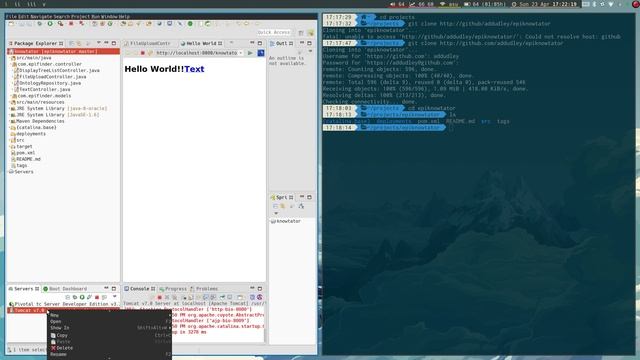Image resolution: width=640 pixels, height=360 pixels.
Task: Click Collapse All icon in Package Explorer
Action: [x=71, y=43]
